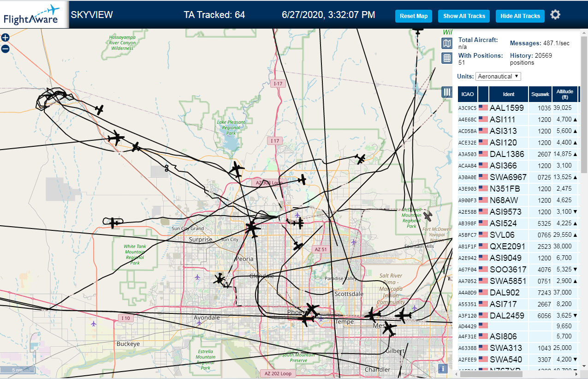Image resolution: width=588 pixels, height=379 pixels.
Task: Select the N351FB row
Action: 518,188
